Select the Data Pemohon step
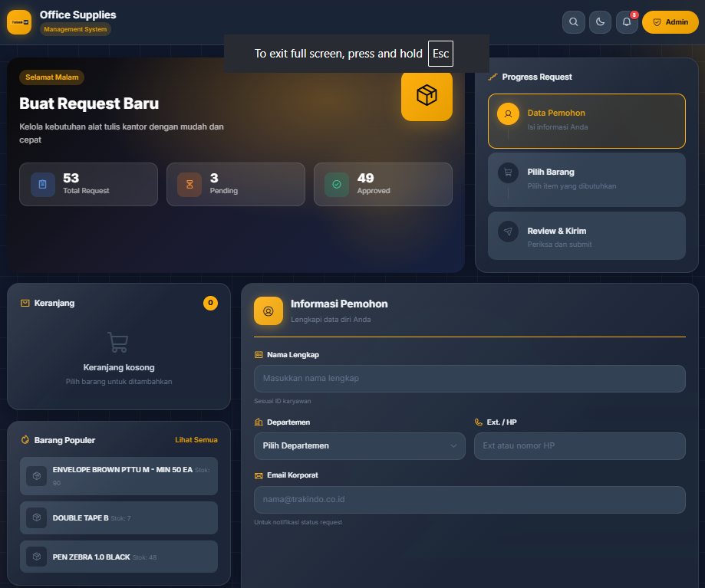 point(586,120)
